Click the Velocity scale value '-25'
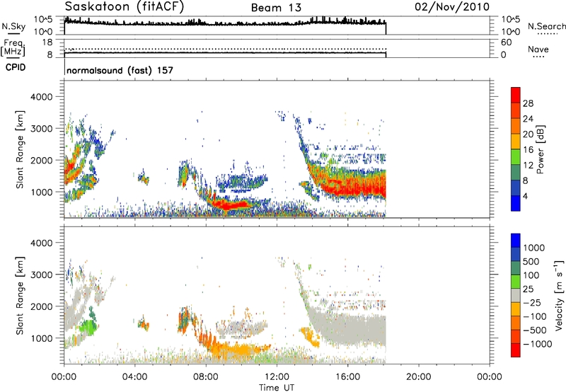This screenshot has width=566, height=392. [533, 302]
